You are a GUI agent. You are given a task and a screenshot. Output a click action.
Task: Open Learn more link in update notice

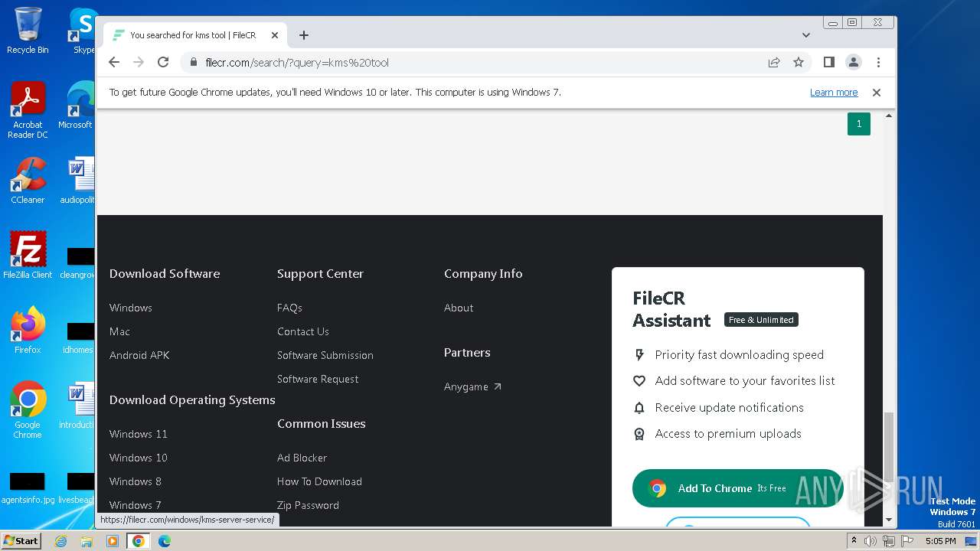point(834,93)
